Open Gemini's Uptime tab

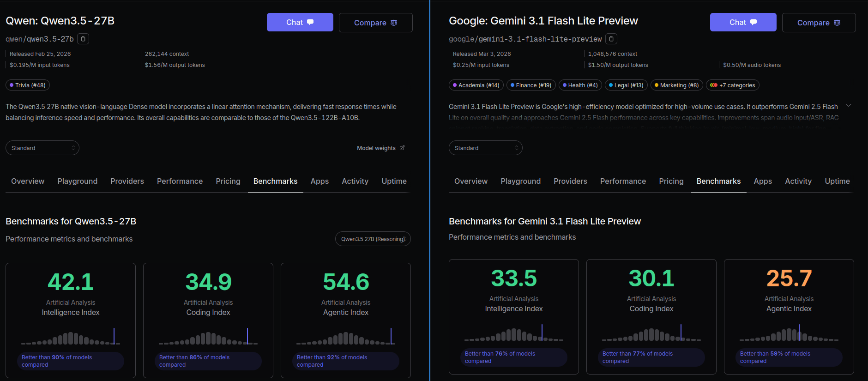click(x=837, y=181)
